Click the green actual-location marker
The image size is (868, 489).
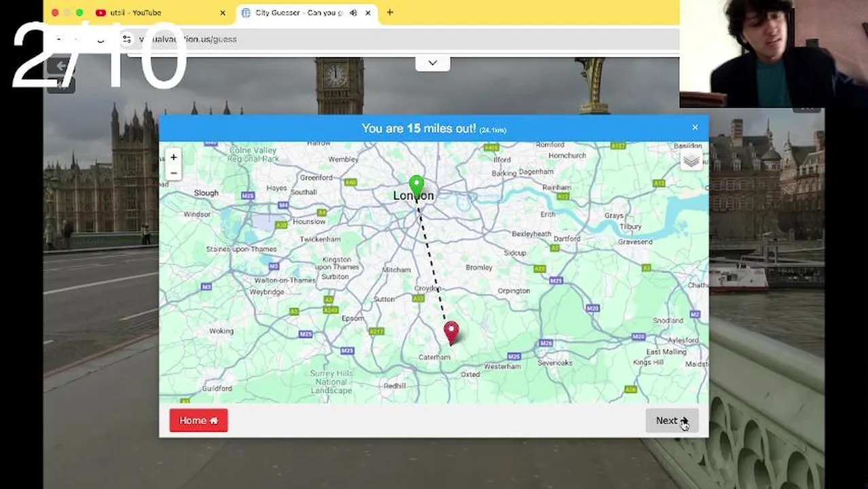click(416, 185)
